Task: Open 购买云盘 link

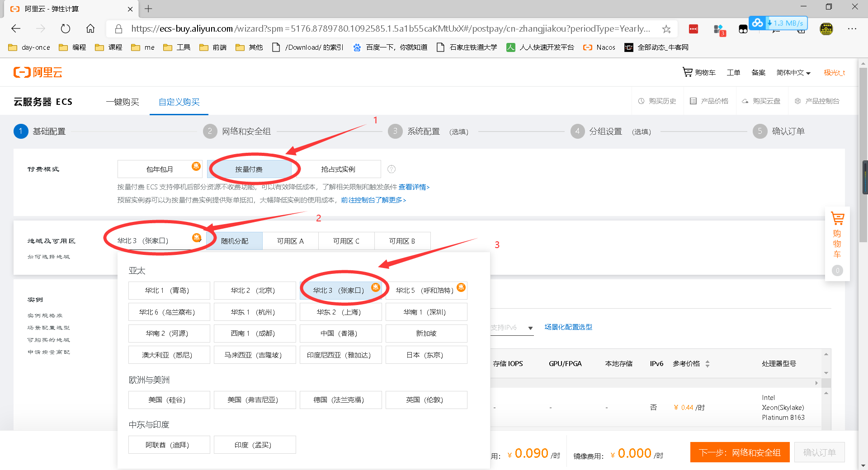Action: pos(761,101)
